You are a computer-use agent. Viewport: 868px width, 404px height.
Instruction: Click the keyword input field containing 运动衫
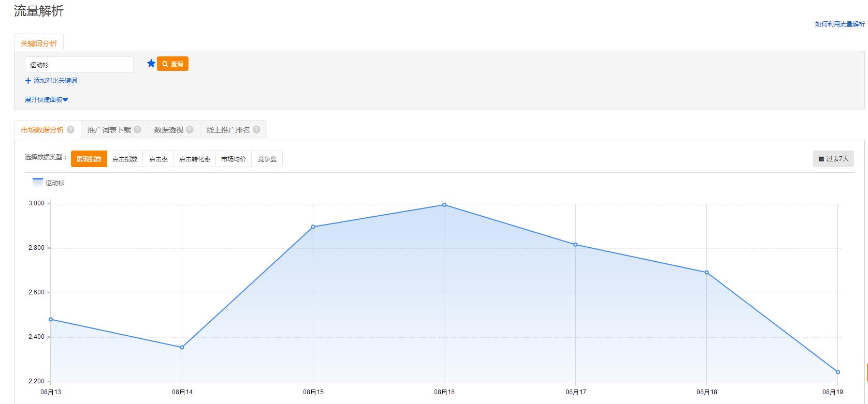[79, 65]
